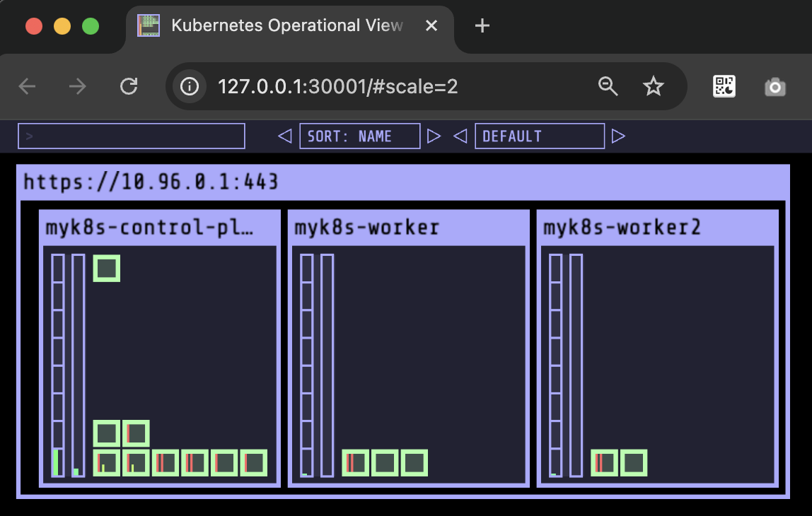Close the Kubernetes Operational View tab
This screenshot has width=812, height=516.
click(431, 25)
